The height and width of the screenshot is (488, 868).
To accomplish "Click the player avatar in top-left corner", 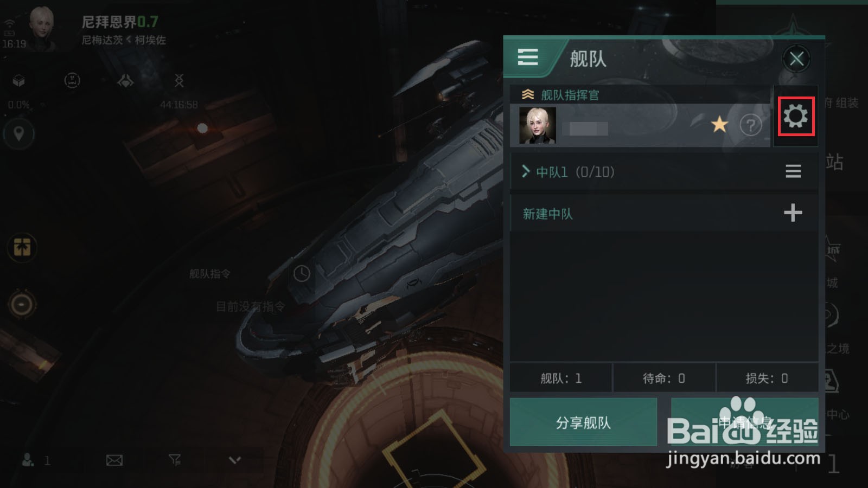I will pyautogui.click(x=41, y=28).
